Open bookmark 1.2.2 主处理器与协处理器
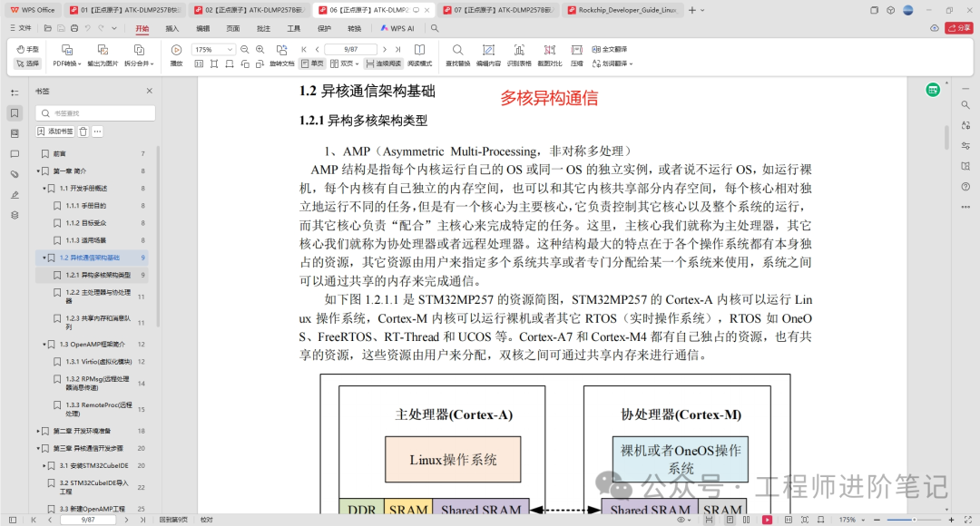This screenshot has width=980, height=526. click(97, 297)
